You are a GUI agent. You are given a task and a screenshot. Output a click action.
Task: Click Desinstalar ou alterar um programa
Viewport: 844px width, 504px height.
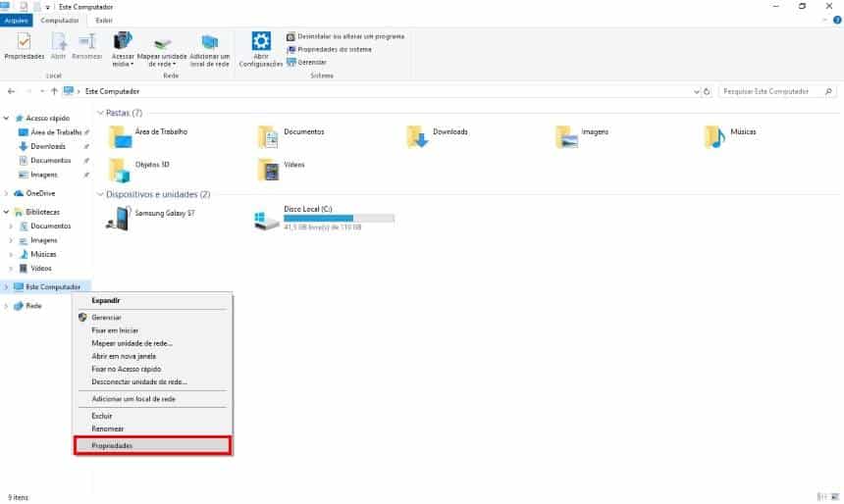pyautogui.click(x=345, y=36)
